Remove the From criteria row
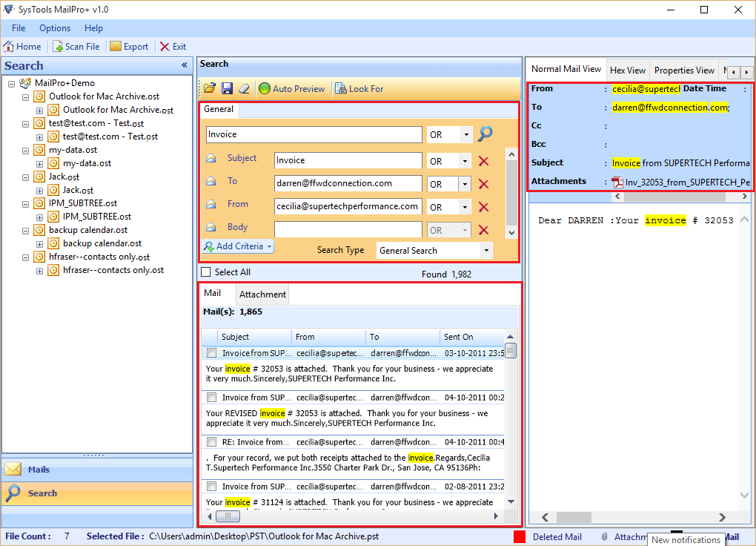Viewport: 756px width, 546px height. (483, 207)
